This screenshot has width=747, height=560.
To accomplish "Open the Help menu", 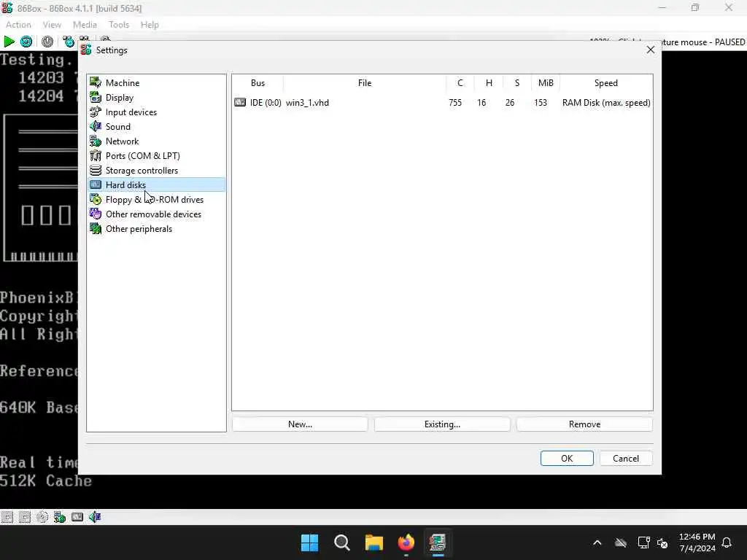I will 150,25.
